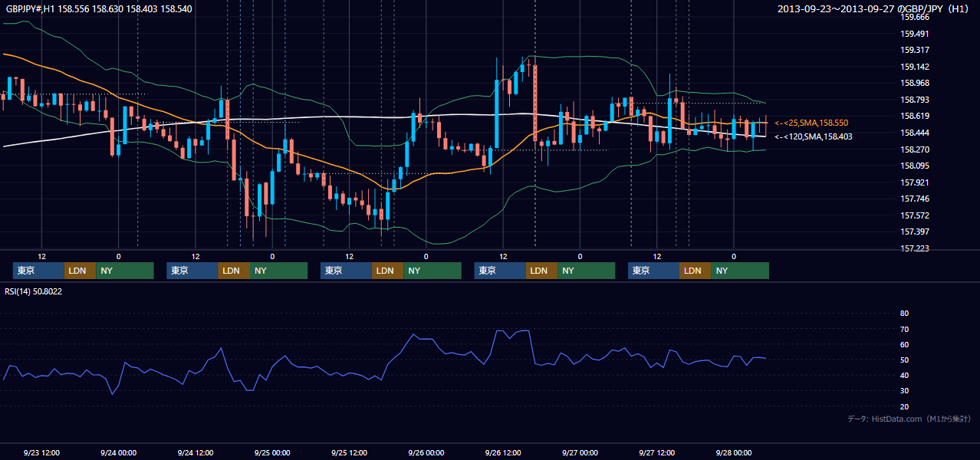Select the LDN session block for 9/23
Screen dimensions: 980x460
[x=80, y=271]
